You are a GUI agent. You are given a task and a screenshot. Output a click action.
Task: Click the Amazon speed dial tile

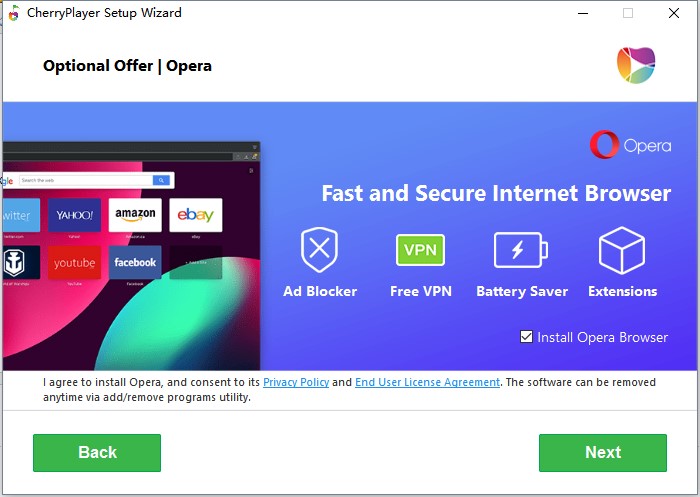(135, 215)
